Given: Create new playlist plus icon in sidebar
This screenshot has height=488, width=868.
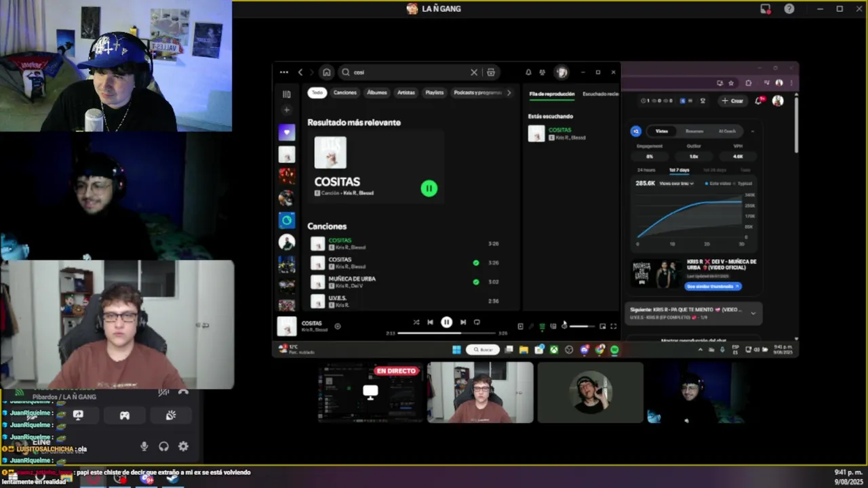Looking at the screenshot, I should click(287, 110).
